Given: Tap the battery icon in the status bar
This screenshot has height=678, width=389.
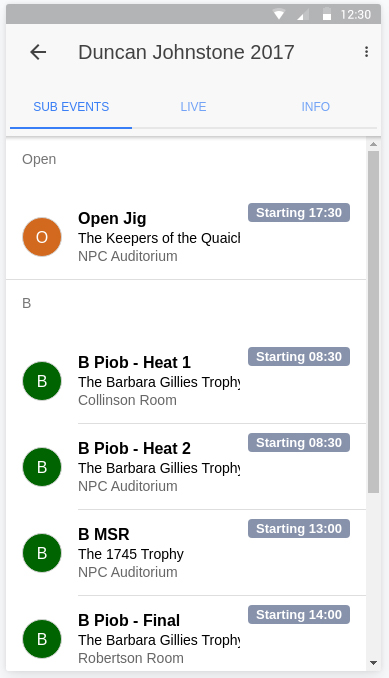Looking at the screenshot, I should pos(327,14).
